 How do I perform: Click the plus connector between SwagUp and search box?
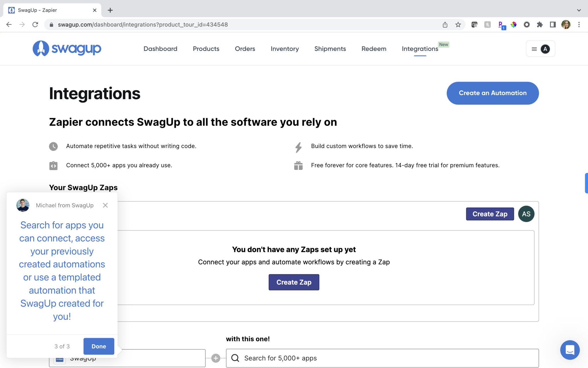pos(216,358)
